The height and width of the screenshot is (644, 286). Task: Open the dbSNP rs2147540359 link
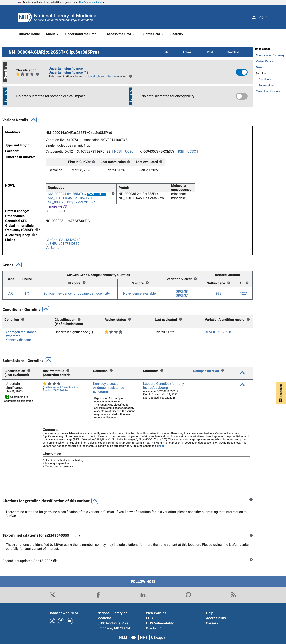pyautogui.click(x=62, y=244)
